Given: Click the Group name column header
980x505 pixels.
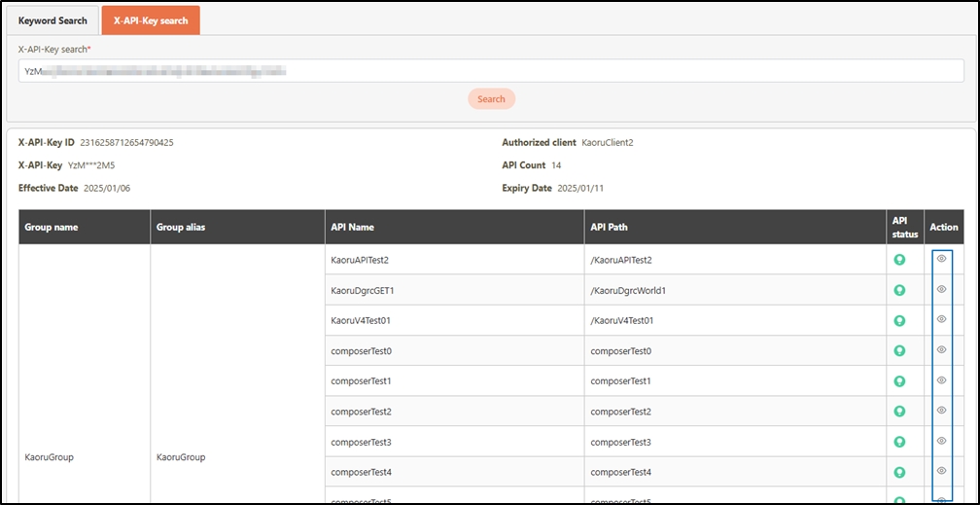Looking at the screenshot, I should pos(52,228).
